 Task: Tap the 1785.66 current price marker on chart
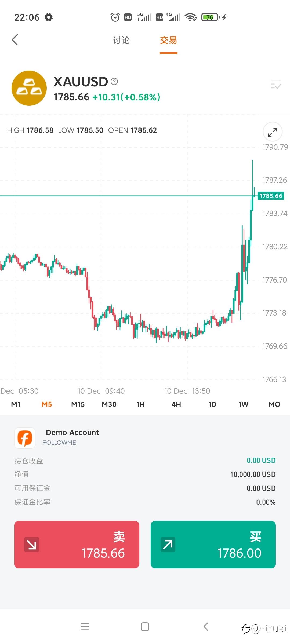point(271,196)
